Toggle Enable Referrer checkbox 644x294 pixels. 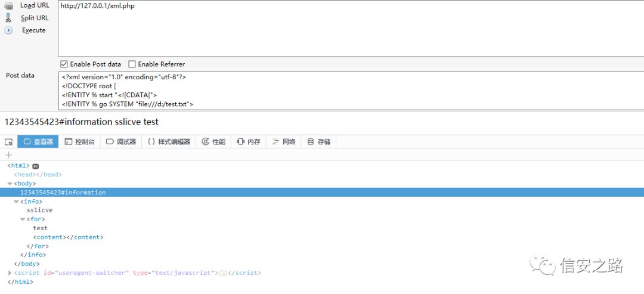point(132,64)
